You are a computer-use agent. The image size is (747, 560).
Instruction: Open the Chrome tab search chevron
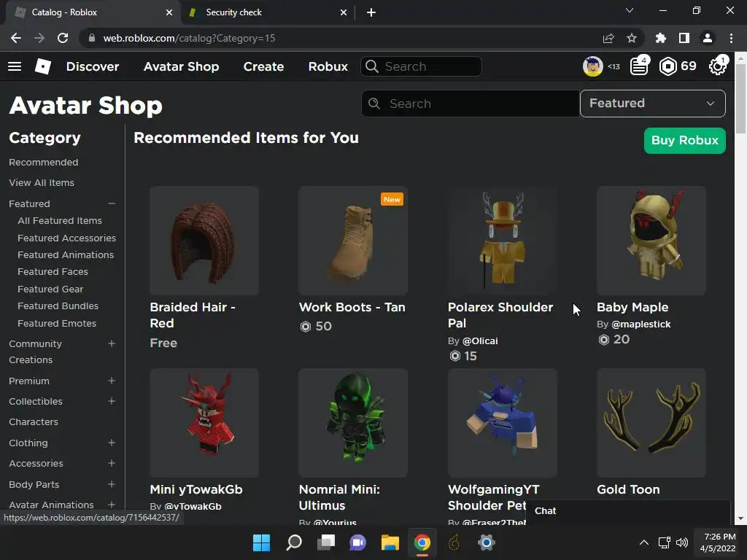630,10
